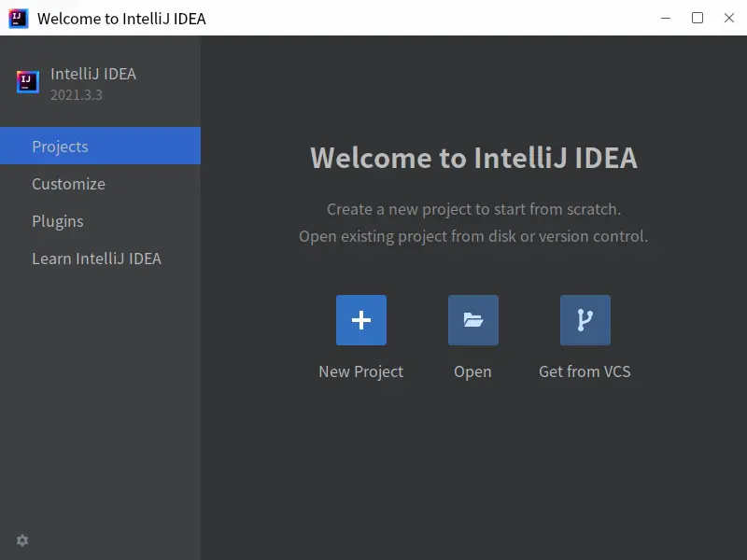Click the IntelliJ IDEA logo in sidebar
Image resolution: width=747 pixels, height=560 pixels.
coord(28,82)
